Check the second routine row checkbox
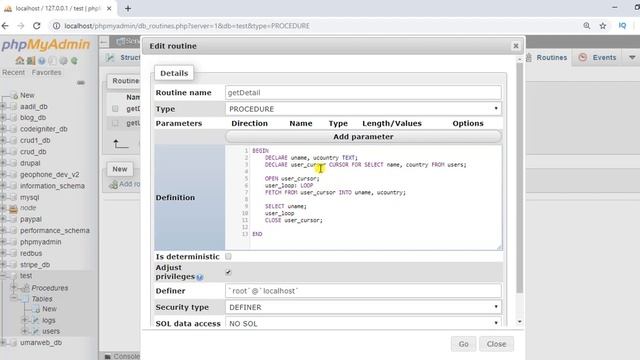The width and height of the screenshot is (640, 360). coord(115,123)
